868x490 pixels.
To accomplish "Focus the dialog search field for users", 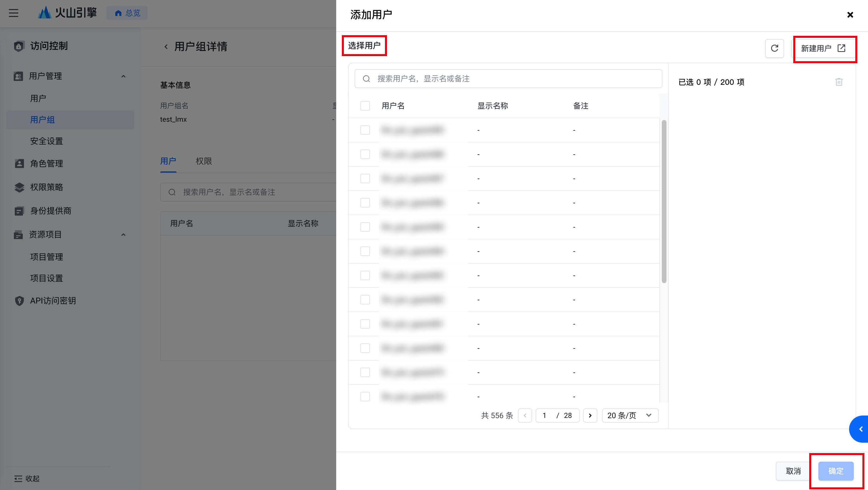I will 508,79.
